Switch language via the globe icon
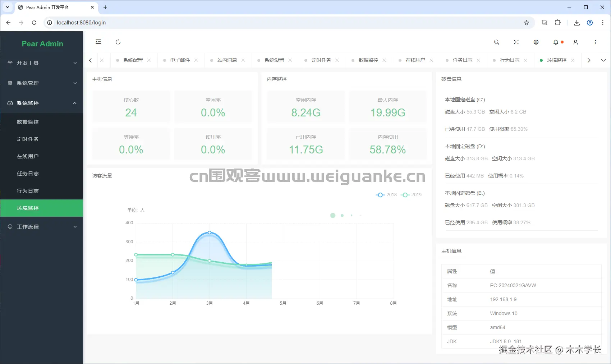Image resolution: width=611 pixels, height=364 pixels. coord(536,42)
